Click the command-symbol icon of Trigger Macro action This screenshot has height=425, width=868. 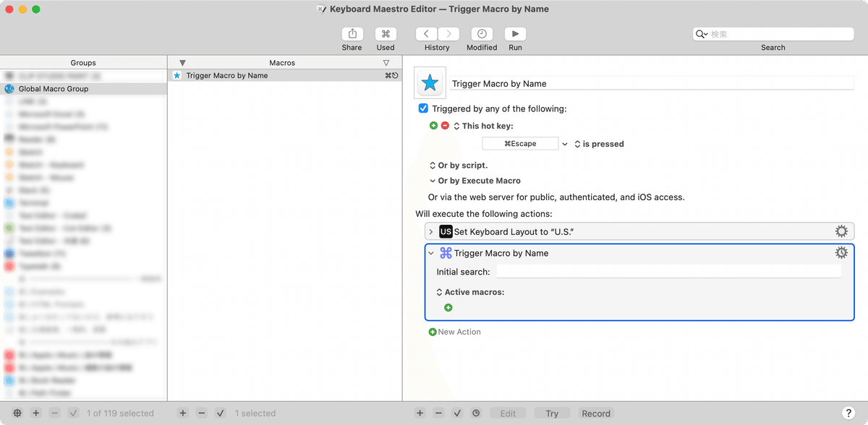point(446,253)
